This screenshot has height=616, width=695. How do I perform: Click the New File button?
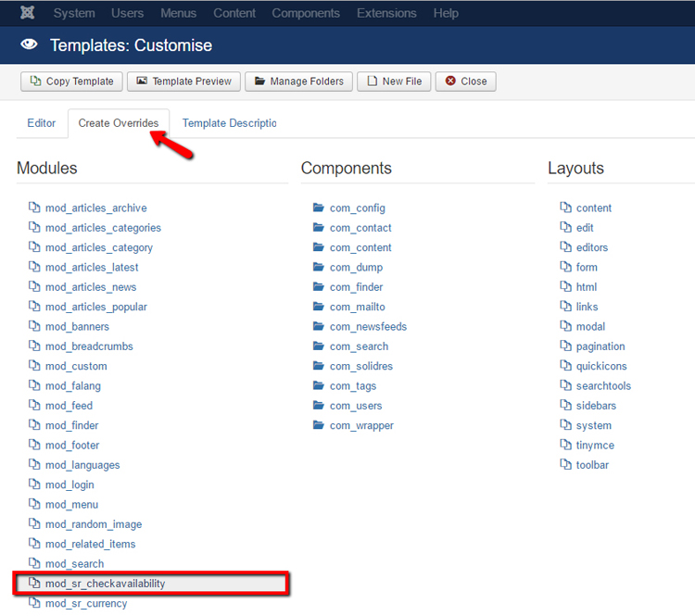tap(394, 82)
